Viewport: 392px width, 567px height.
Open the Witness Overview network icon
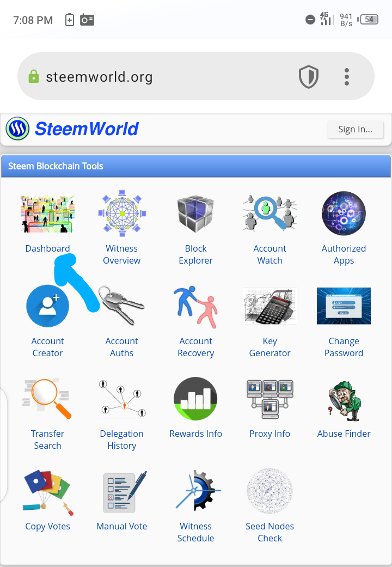(122, 214)
